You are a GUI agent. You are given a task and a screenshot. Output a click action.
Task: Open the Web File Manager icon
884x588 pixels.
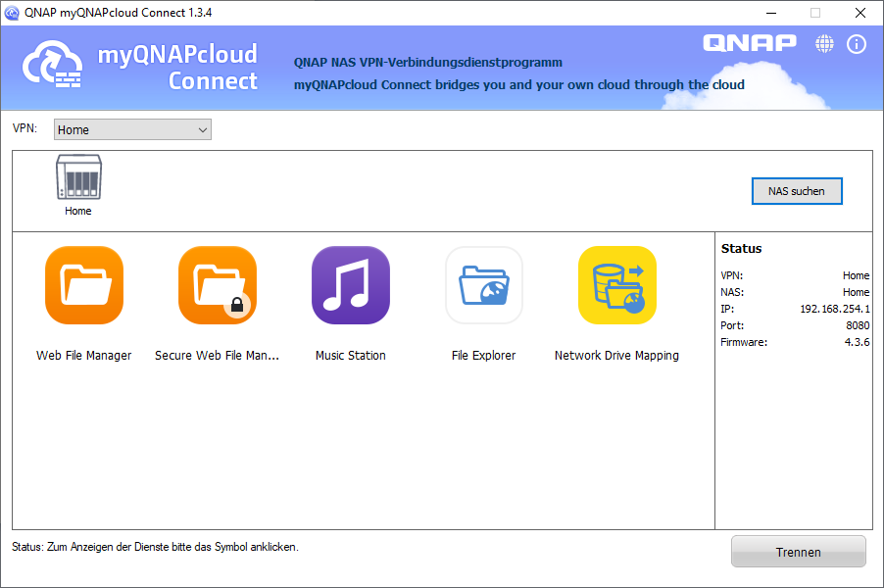pyautogui.click(x=84, y=285)
